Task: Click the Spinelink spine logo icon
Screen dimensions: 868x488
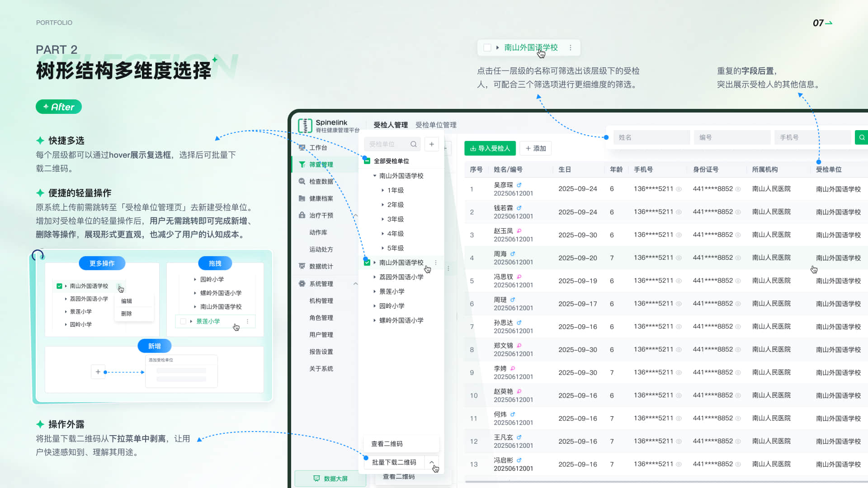Action: click(305, 126)
